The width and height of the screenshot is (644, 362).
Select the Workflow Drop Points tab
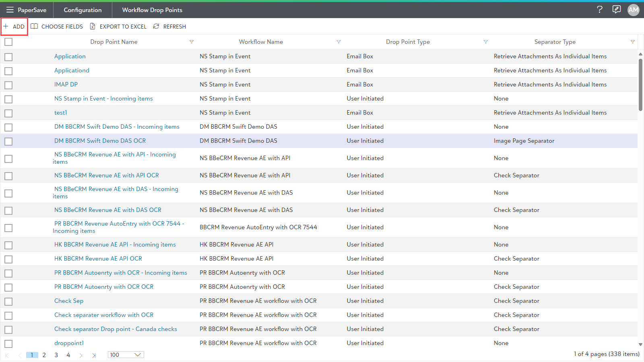click(x=152, y=10)
